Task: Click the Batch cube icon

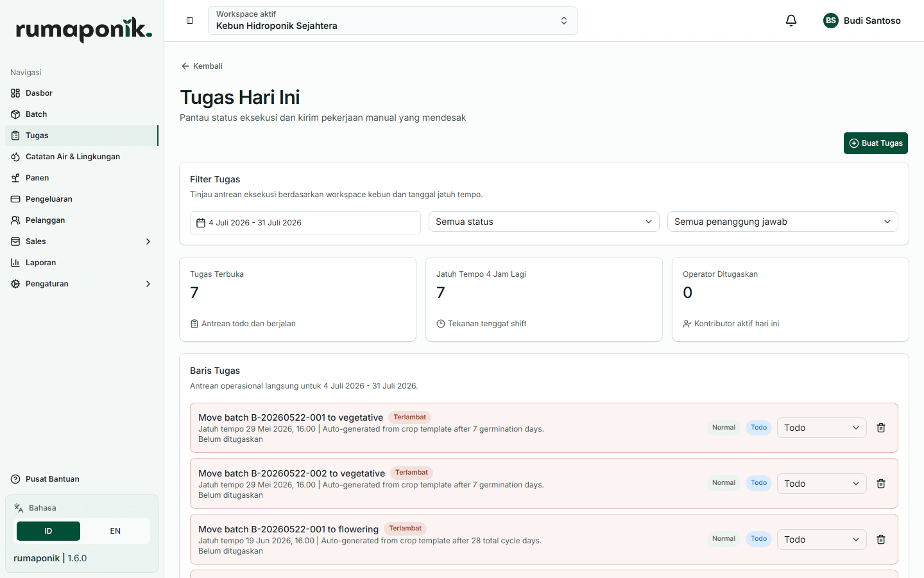Action: 15,114
